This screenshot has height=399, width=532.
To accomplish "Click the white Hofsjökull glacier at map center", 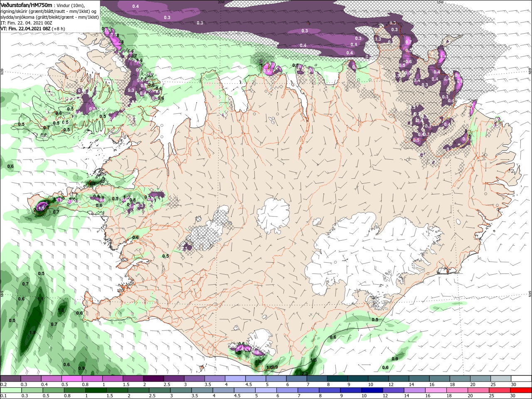I will [x=273, y=215].
